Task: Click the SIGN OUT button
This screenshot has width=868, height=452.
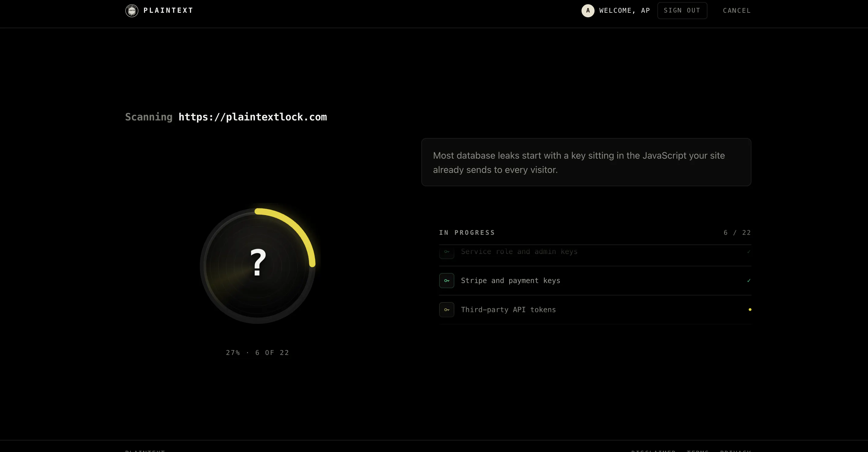Action: tap(682, 10)
